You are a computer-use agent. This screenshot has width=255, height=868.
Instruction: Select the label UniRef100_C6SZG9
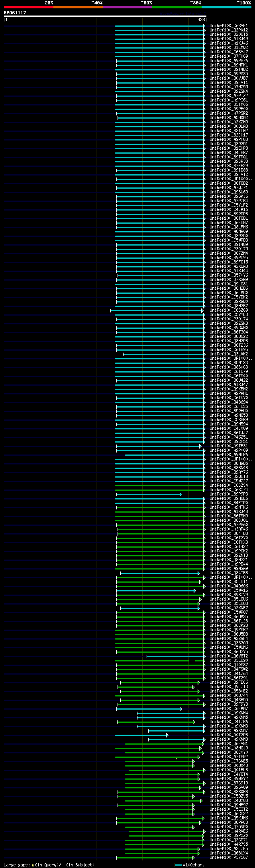pos(229,310)
